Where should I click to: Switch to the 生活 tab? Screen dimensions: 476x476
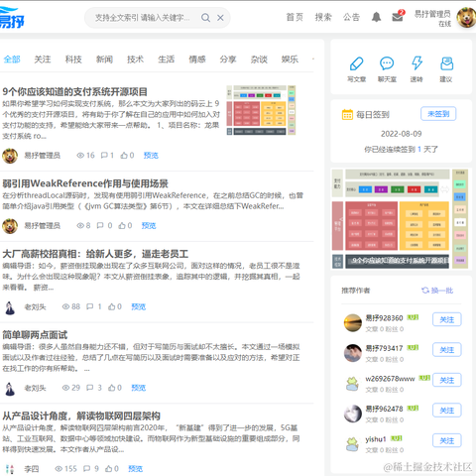coord(167,59)
